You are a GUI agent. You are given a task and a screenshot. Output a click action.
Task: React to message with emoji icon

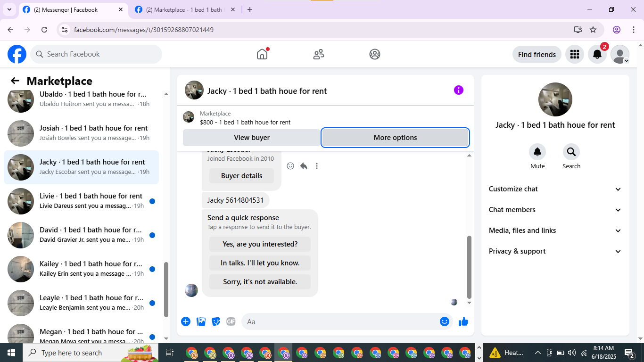pyautogui.click(x=290, y=166)
